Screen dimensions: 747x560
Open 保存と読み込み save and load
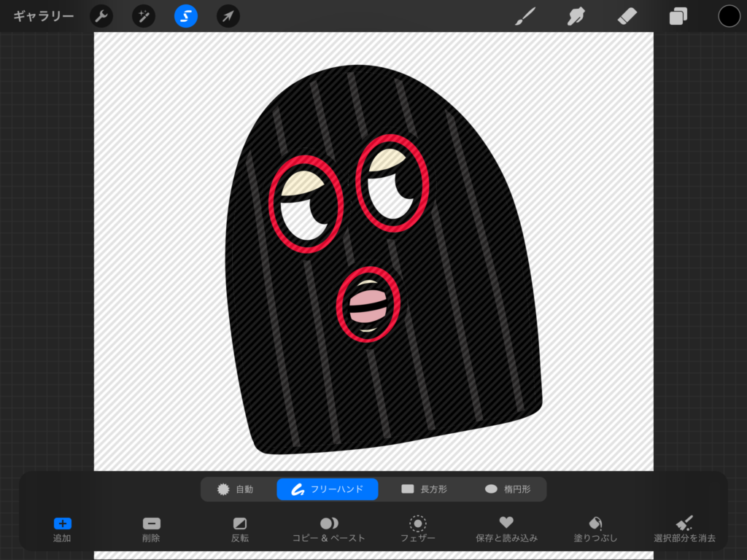click(x=506, y=529)
